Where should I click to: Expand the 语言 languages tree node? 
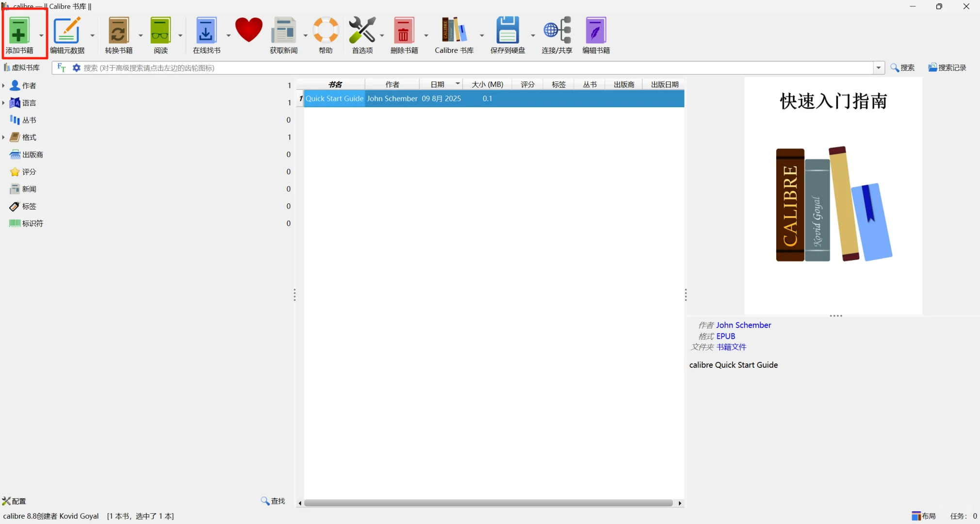(3, 103)
